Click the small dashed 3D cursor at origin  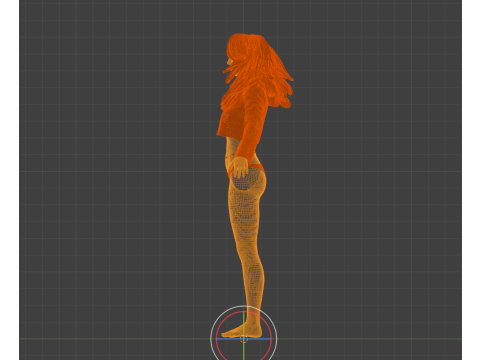coord(244,339)
